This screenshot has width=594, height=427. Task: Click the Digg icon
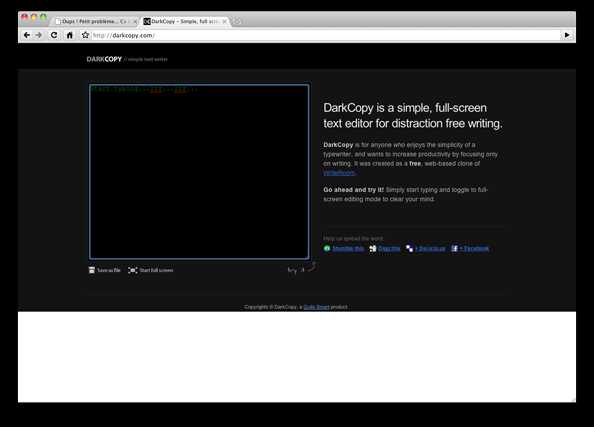tap(373, 249)
